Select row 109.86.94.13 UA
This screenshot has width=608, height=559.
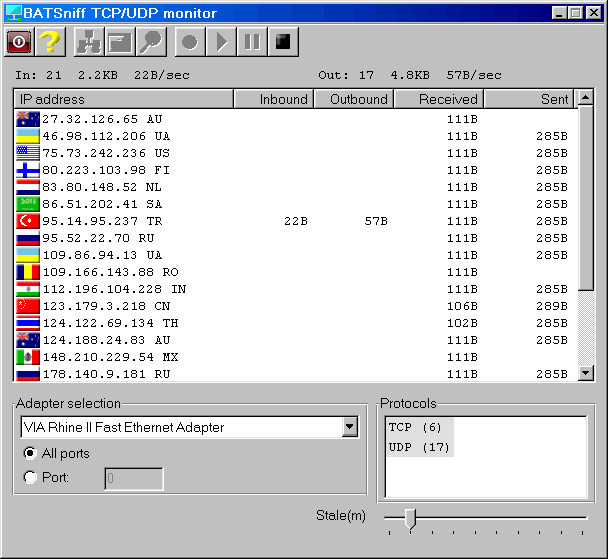[296, 255]
